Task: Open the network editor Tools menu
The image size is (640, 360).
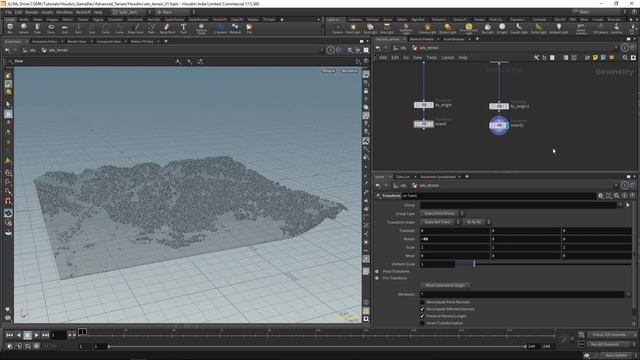Action: coord(431,58)
